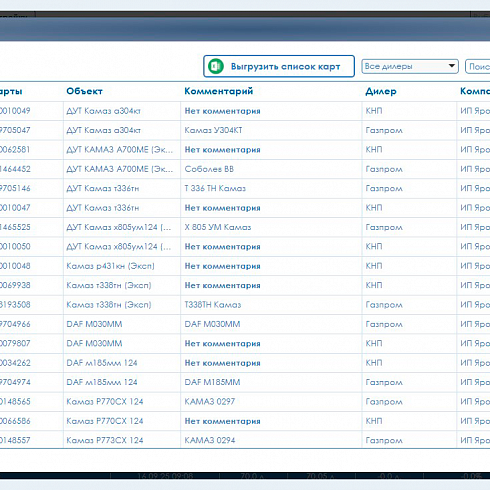Click the green Excel export icon
The width and height of the screenshot is (490, 490).
216,66
